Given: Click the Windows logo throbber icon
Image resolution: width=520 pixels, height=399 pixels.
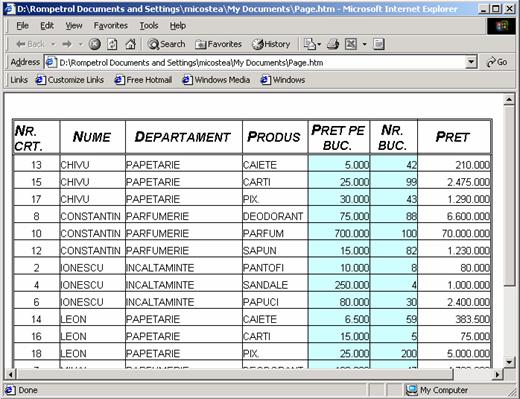Looking at the screenshot, I should click(x=502, y=26).
